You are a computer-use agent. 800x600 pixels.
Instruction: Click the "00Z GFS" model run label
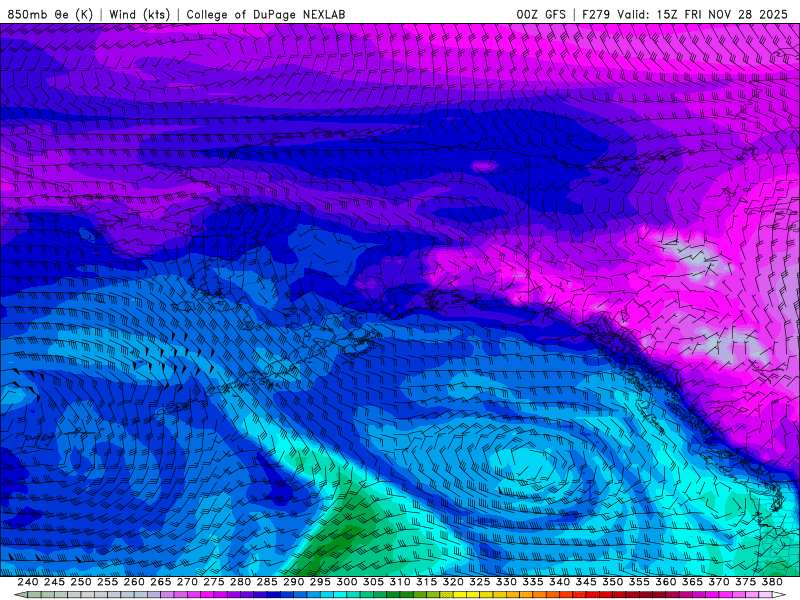click(541, 14)
